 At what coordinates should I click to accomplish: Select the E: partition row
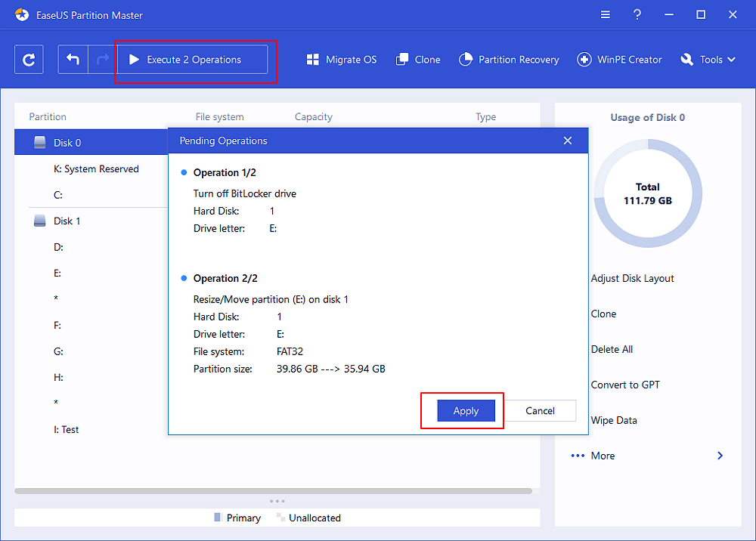57,274
